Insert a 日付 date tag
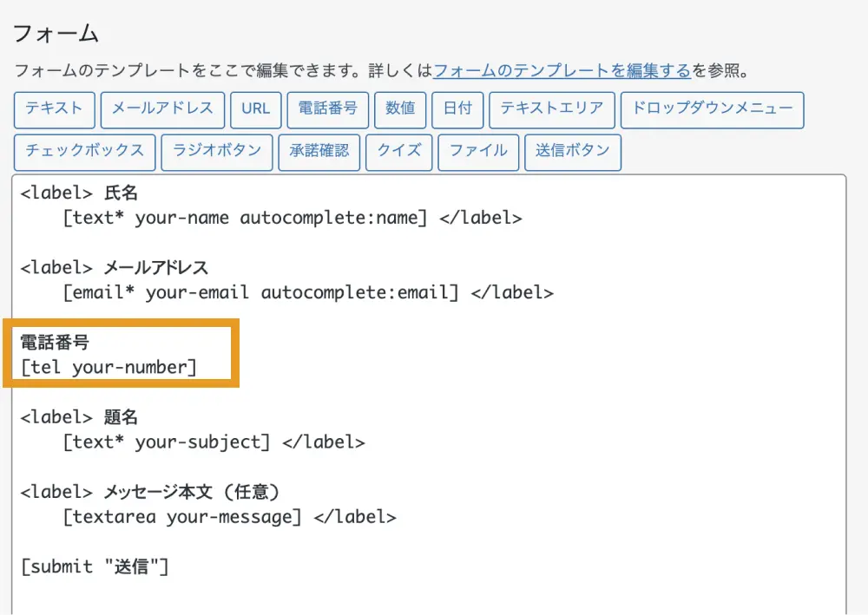This screenshot has height=615, width=868. pos(457,109)
